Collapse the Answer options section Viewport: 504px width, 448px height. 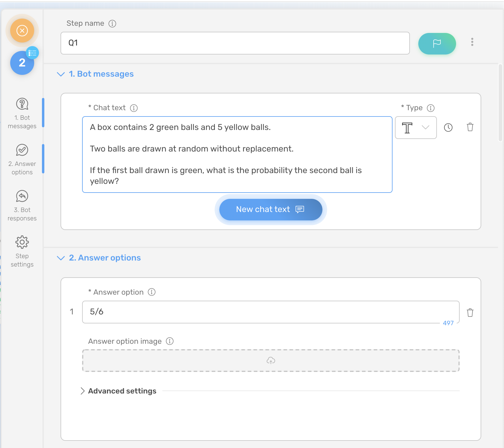(x=61, y=258)
